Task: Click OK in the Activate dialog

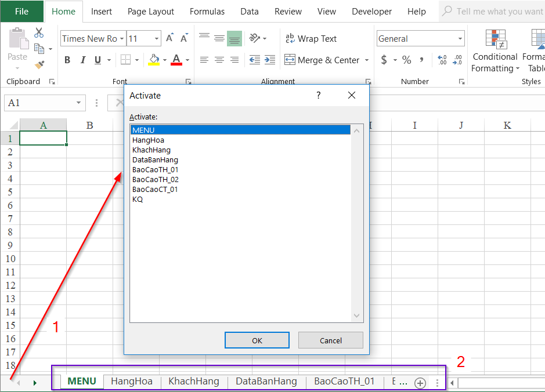Action: [257, 340]
